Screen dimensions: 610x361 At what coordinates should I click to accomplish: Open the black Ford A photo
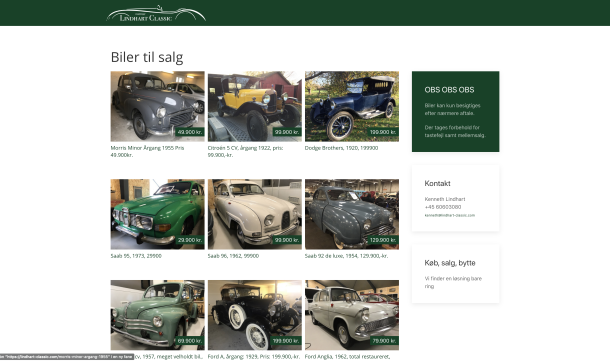click(x=255, y=315)
